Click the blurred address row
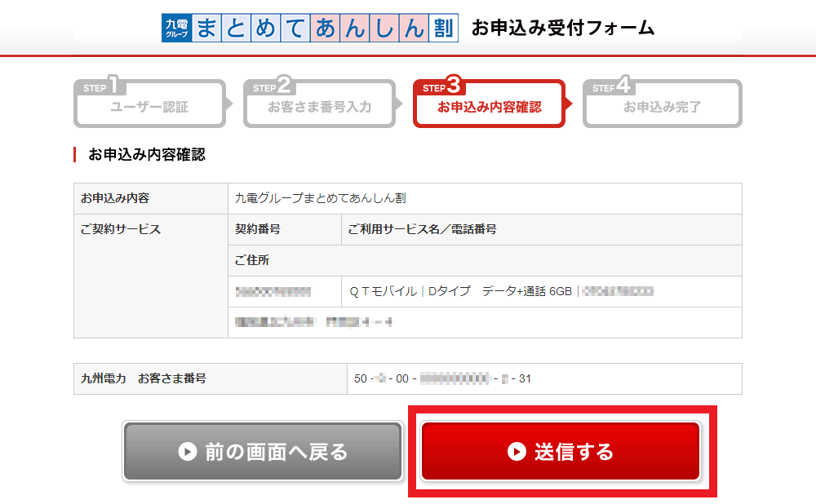The image size is (816, 504). (485, 322)
